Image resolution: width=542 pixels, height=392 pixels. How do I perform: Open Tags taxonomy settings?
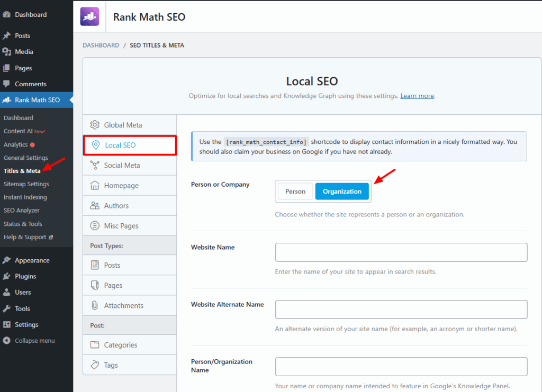point(130,364)
